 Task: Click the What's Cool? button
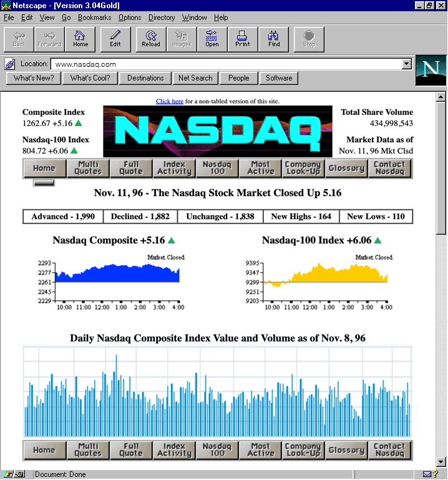90,78
